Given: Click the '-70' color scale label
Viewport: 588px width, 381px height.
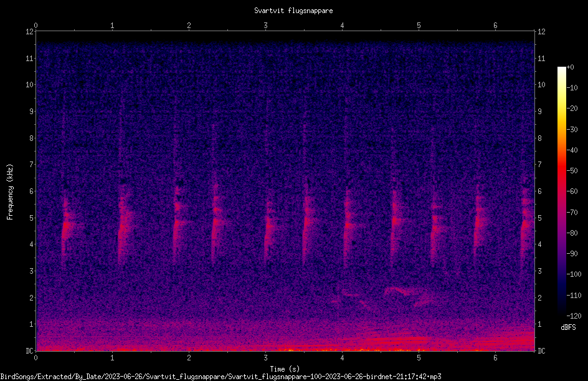Looking at the screenshot, I should (572, 213).
